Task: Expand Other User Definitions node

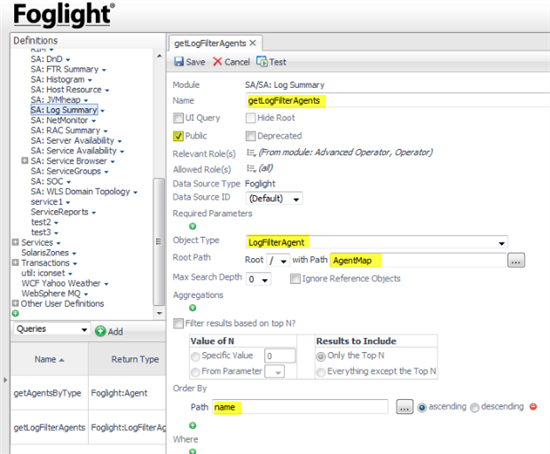Action: point(15,303)
